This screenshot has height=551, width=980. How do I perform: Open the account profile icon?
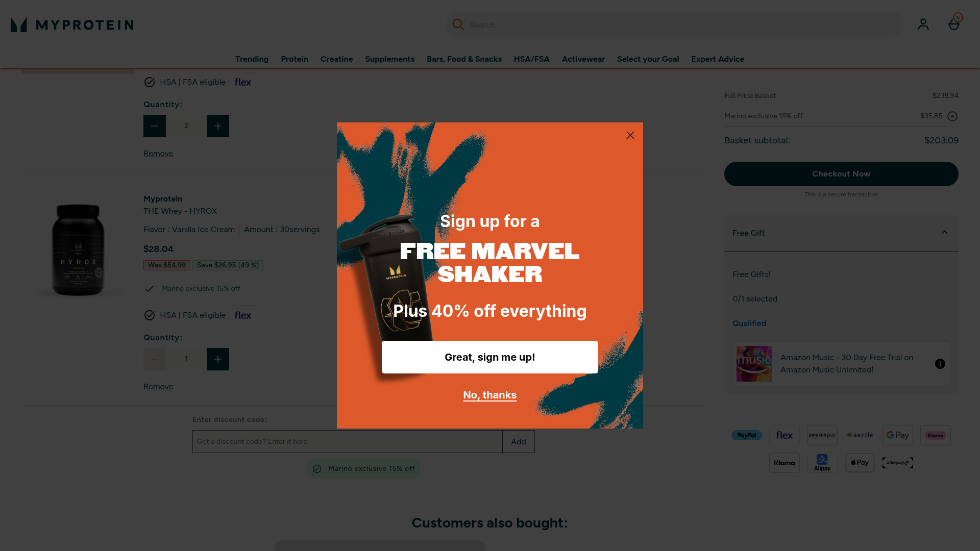click(923, 24)
